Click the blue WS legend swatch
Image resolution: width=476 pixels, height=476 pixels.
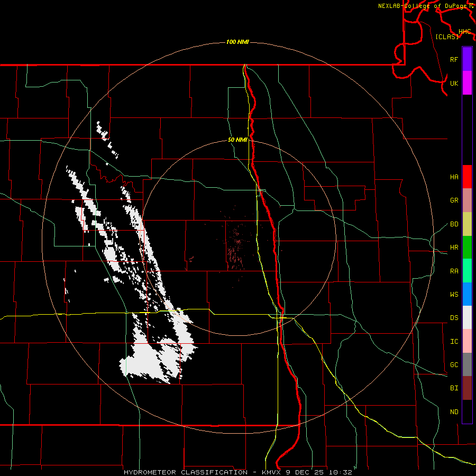pyautogui.click(x=467, y=294)
